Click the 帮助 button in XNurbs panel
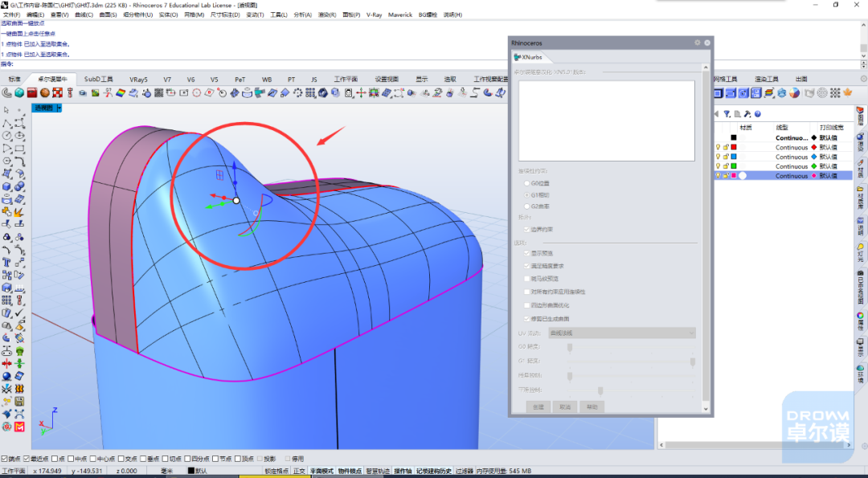The image size is (868, 478). [592, 407]
